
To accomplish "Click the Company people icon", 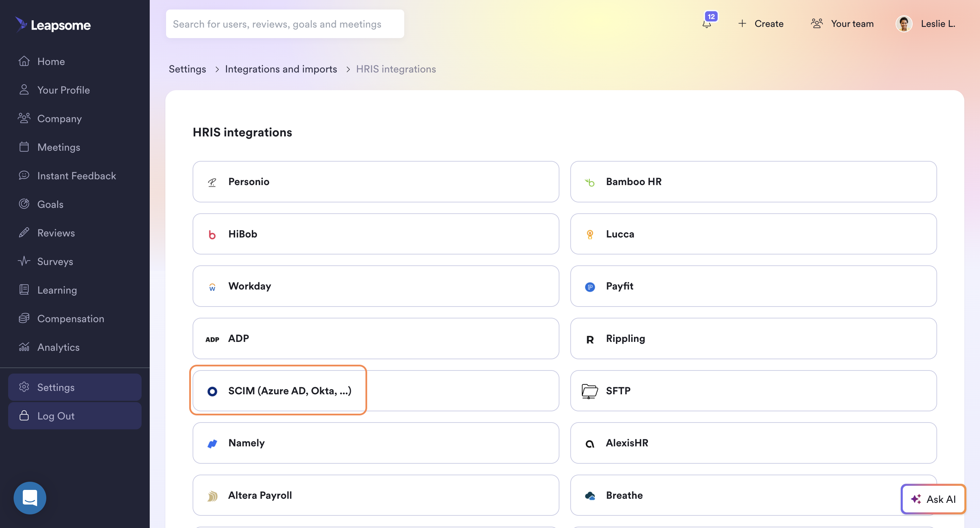I will pyautogui.click(x=24, y=118).
